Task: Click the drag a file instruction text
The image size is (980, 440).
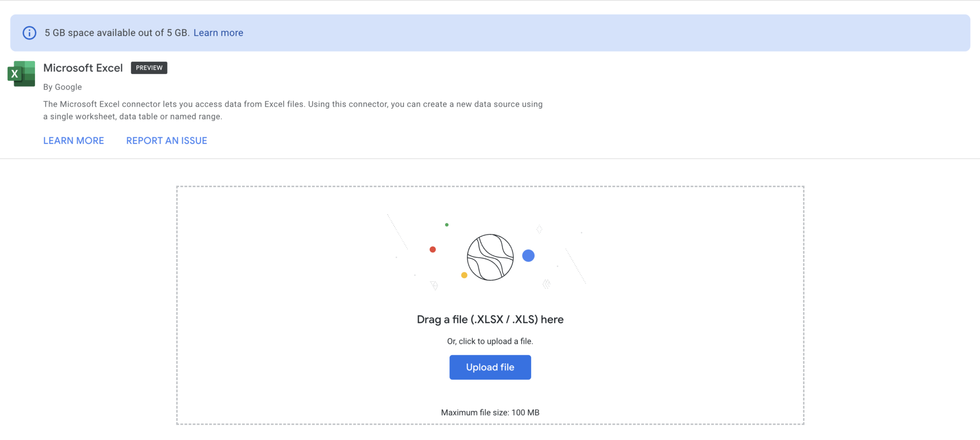Action: (x=490, y=319)
